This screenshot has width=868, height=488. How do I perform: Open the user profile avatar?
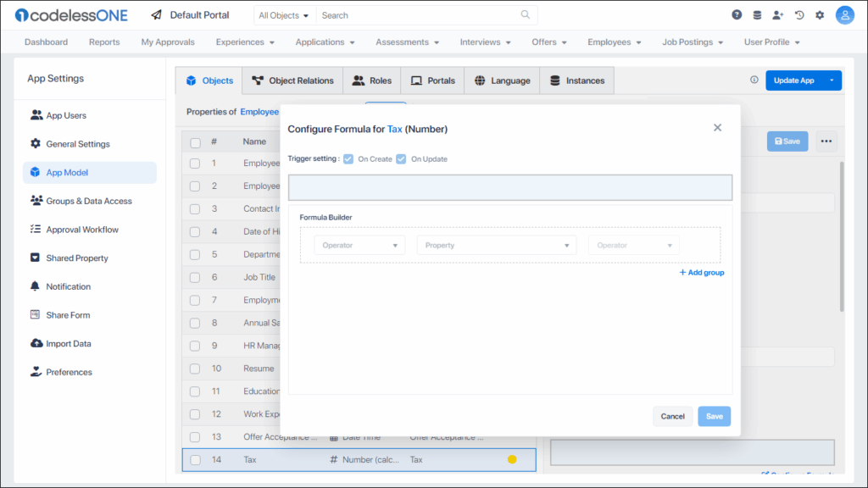(x=844, y=15)
